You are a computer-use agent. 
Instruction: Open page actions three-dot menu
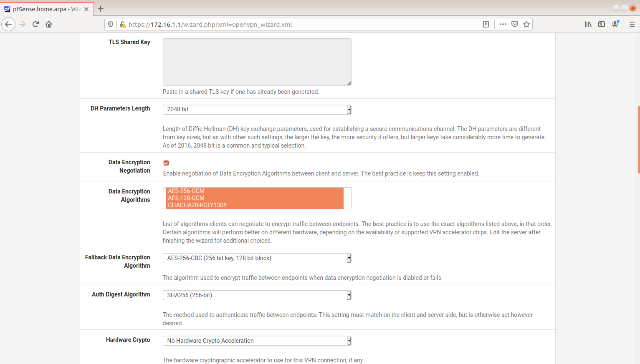pyautogui.click(x=503, y=24)
